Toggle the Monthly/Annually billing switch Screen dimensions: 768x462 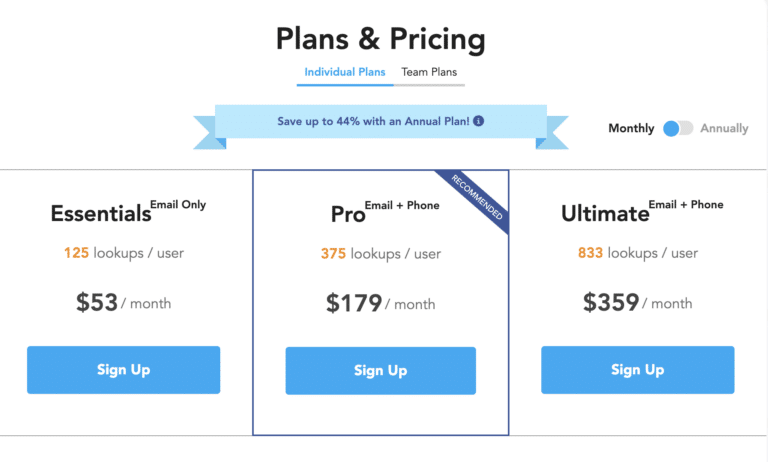[678, 129]
